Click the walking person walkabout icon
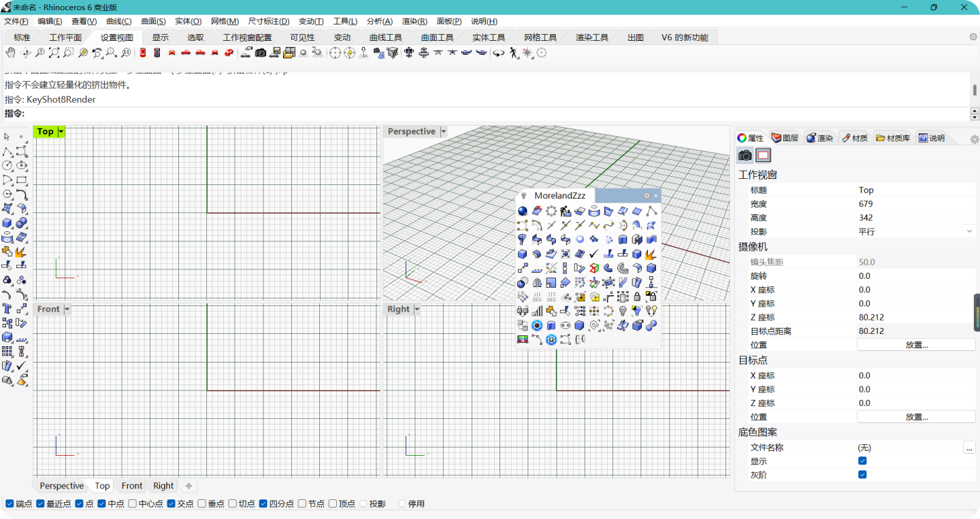The width and height of the screenshot is (980, 519). tap(513, 53)
